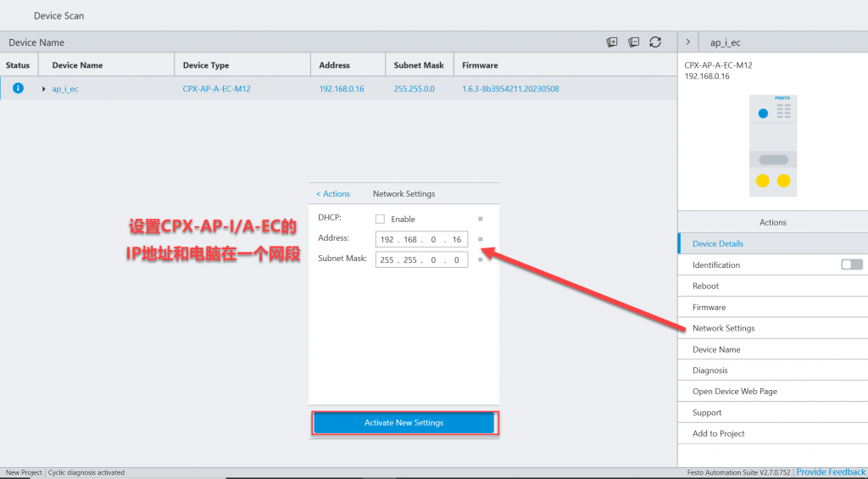Viewport: 868px width, 479px height.
Task: Click Open Device Web Page
Action: 773,392
